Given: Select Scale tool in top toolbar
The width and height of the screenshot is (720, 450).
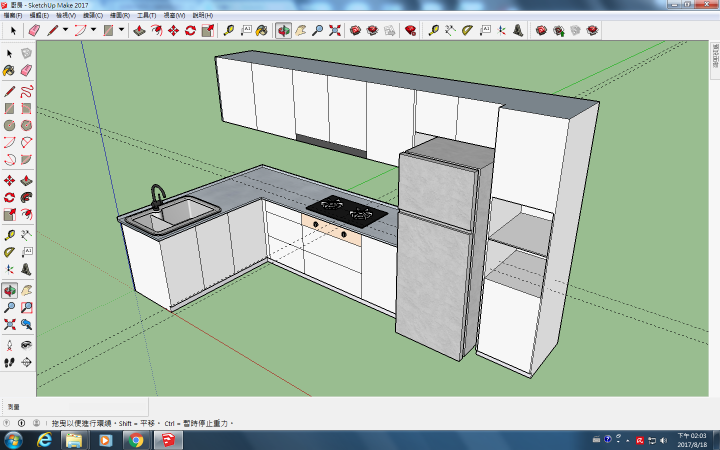Looking at the screenshot, I should (208, 31).
